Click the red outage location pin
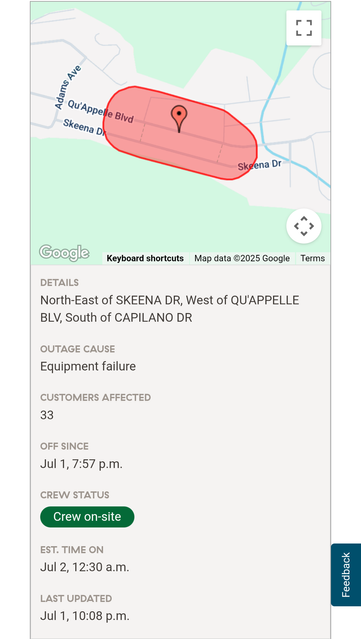Screen dimensions: 361x639 click(179, 118)
